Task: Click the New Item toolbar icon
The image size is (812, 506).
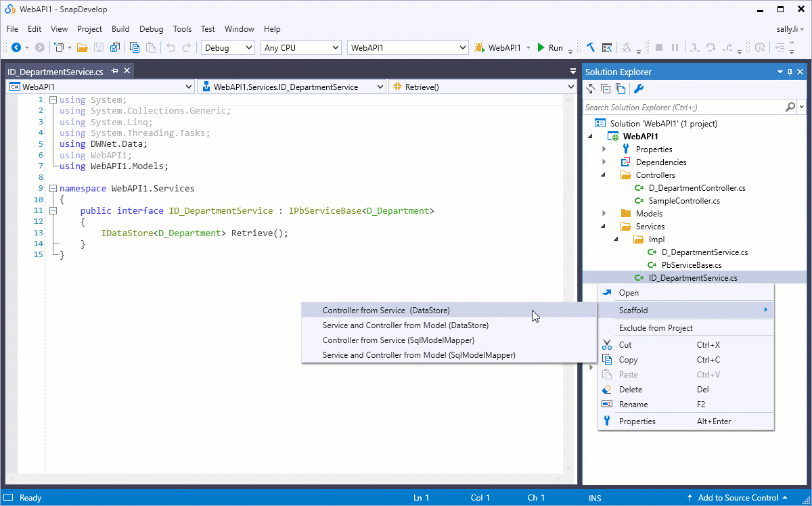Action: 60,47
